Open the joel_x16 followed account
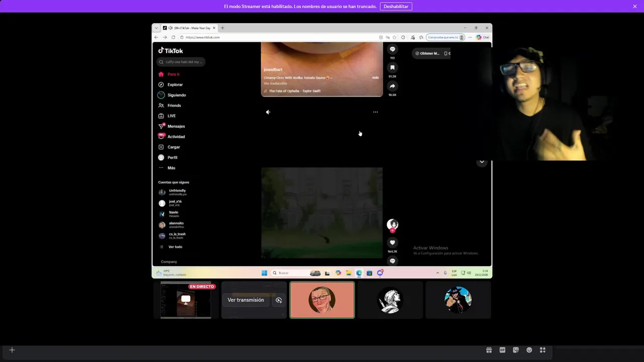 pos(171,203)
